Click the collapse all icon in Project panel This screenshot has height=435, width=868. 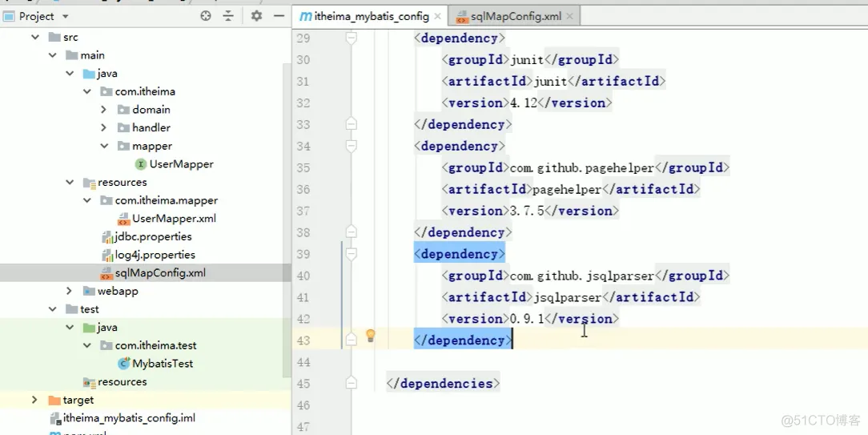229,16
